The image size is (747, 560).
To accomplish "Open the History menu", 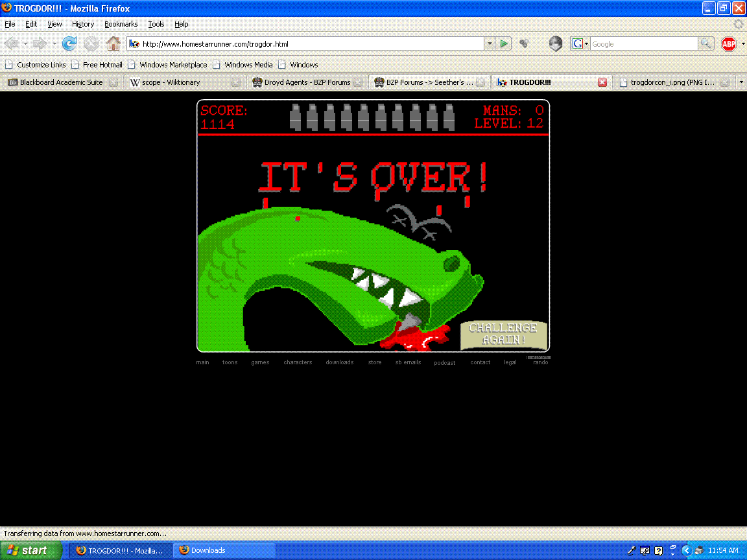I will click(83, 24).
